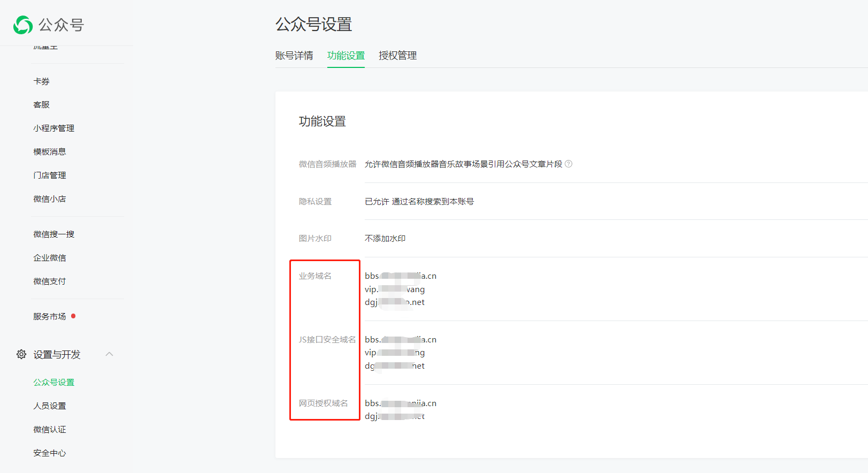Click the JS接口安全域名 row label
The width and height of the screenshot is (868, 473).
point(327,340)
